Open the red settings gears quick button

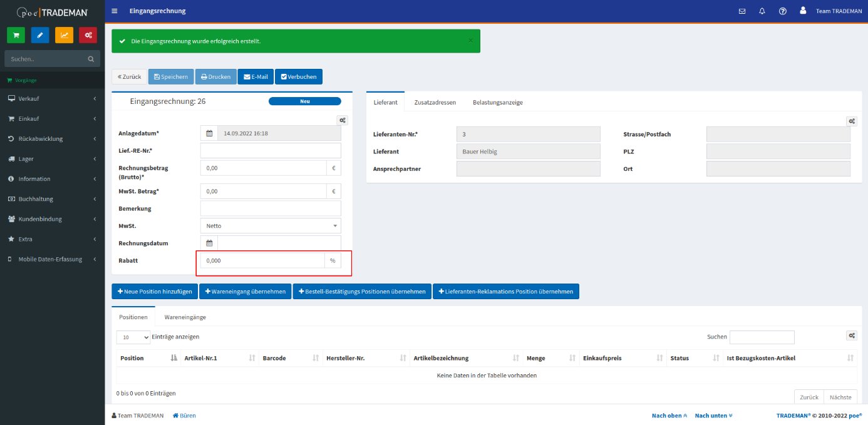coord(88,35)
